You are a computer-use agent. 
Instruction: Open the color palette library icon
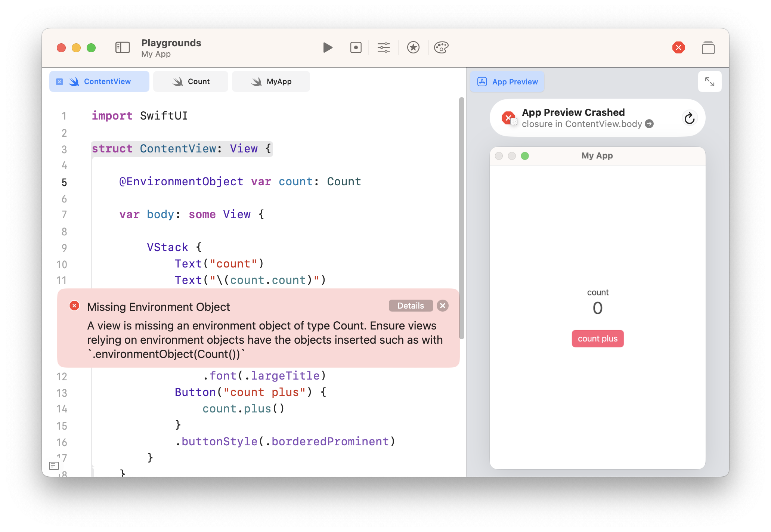441,48
